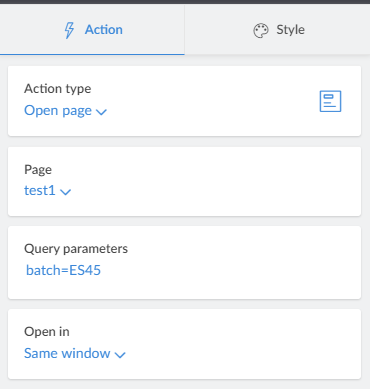Open the Action type dropdown "Open page"
370x389 pixels.
click(65, 111)
